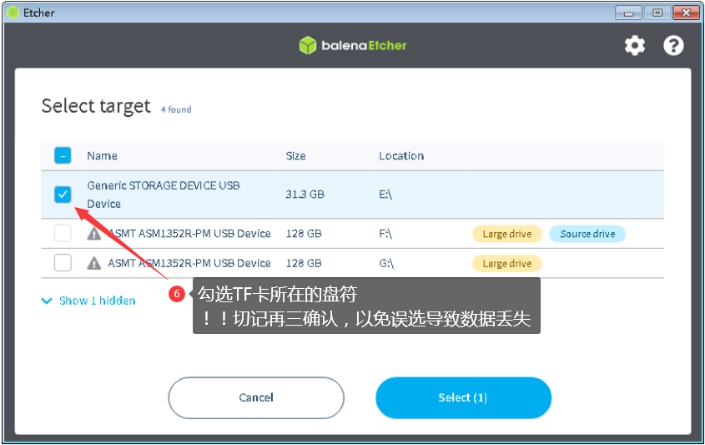
Task: Click the G:\ location cell
Action: [386, 263]
